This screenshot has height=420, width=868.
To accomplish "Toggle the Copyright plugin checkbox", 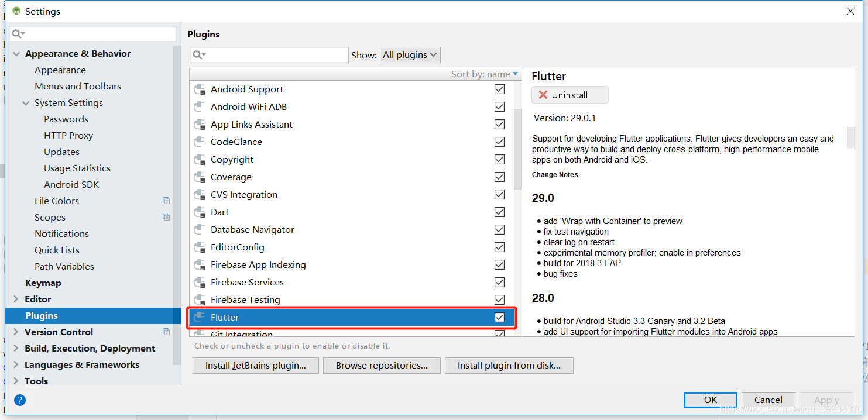I will 499,160.
